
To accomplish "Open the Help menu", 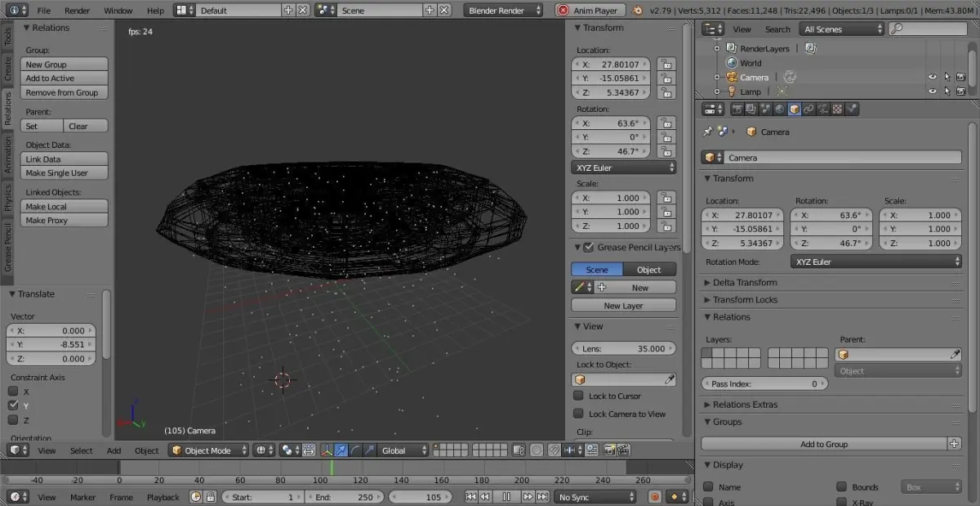I will click(155, 11).
